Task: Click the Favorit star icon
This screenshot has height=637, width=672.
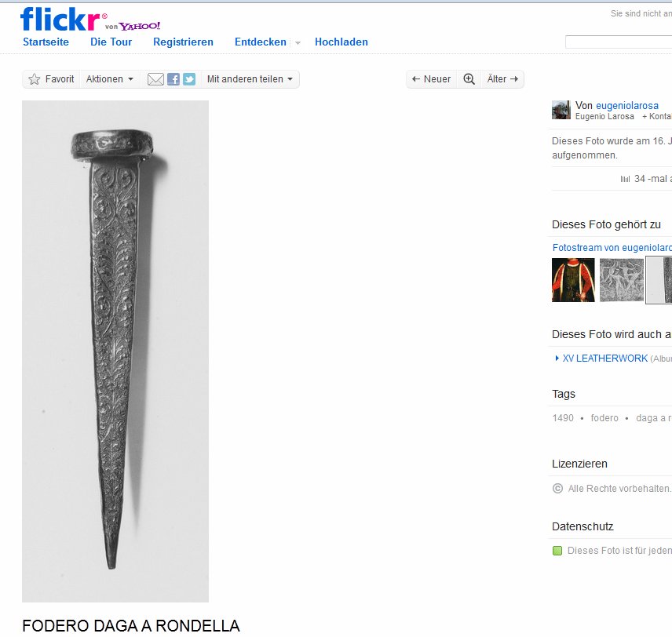Action: pos(35,79)
